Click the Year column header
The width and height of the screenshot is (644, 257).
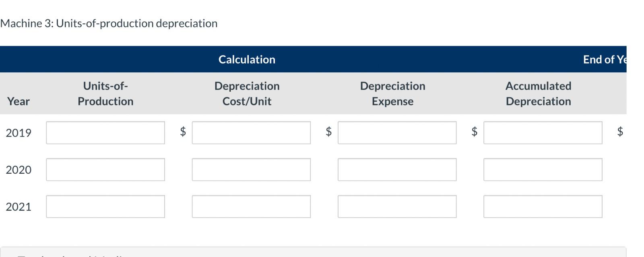click(19, 101)
